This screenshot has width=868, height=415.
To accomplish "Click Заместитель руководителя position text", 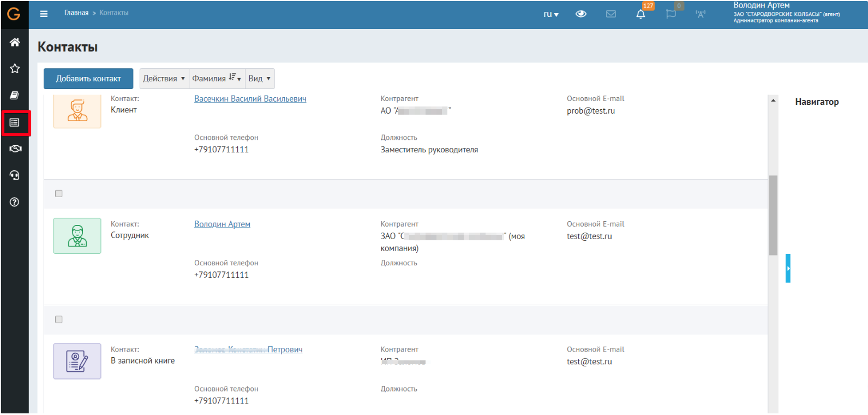I will [429, 150].
